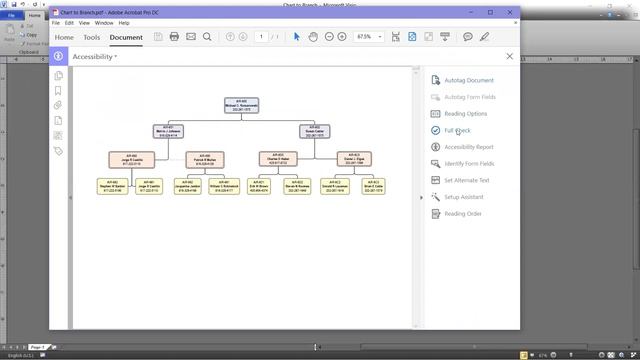This screenshot has height=360, width=640.
Task: Activate the Hand pan tool
Action: click(313, 37)
